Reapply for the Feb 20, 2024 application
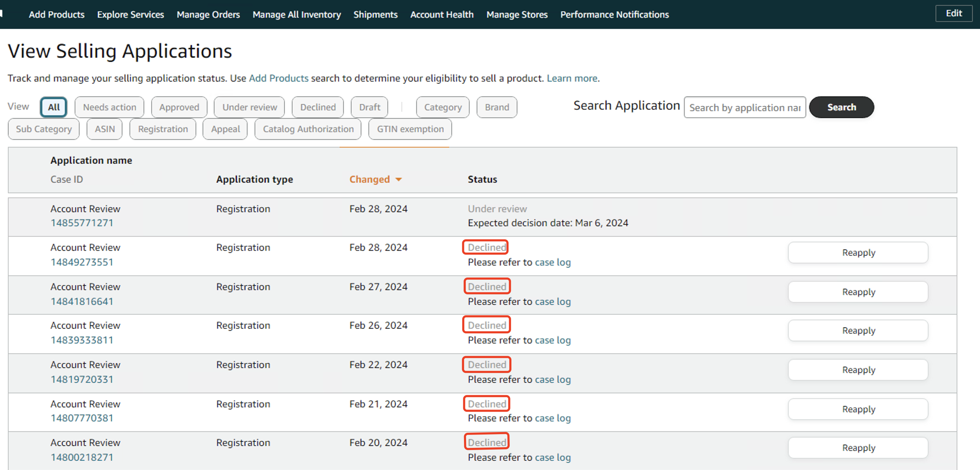The image size is (980, 470). tap(858, 448)
